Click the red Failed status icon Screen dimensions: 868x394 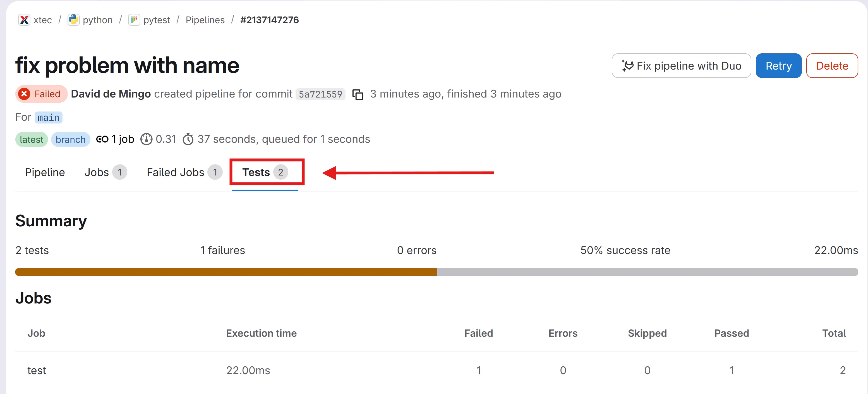pos(24,94)
